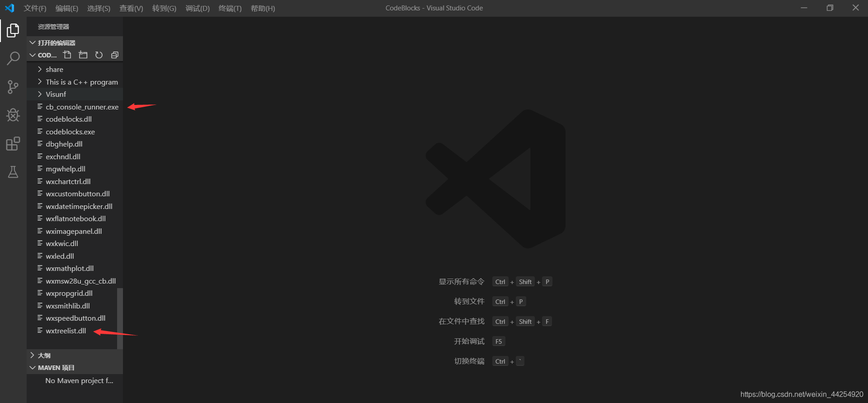Collapse all folders in explorer
Screen dimensions: 868x403
[115, 55]
